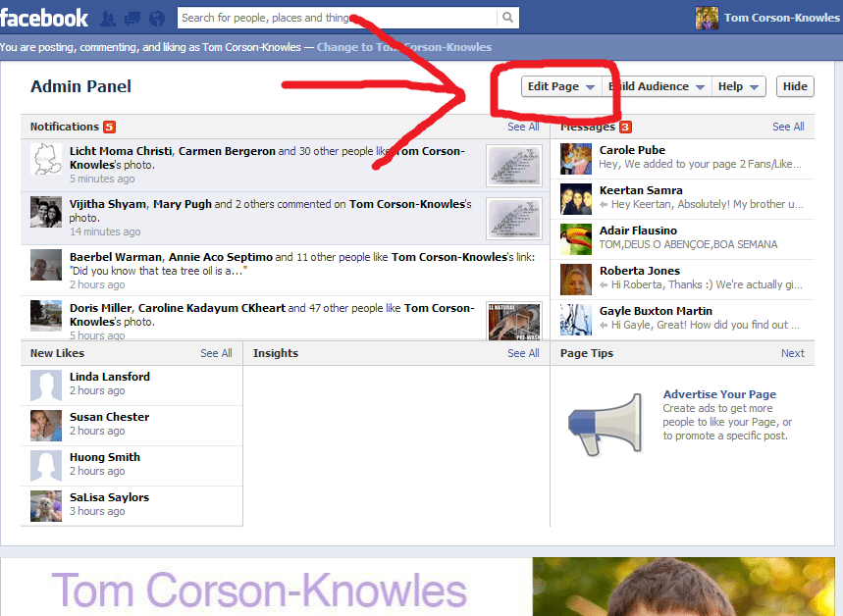
Task: Click Doris Miller's notification avatar
Action: 46,316
